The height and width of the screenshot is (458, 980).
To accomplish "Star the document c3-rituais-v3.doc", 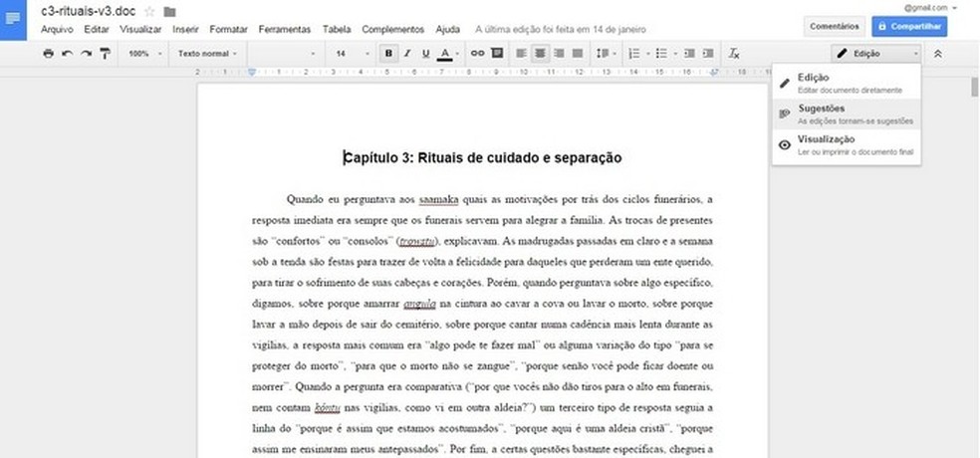I will (149, 12).
